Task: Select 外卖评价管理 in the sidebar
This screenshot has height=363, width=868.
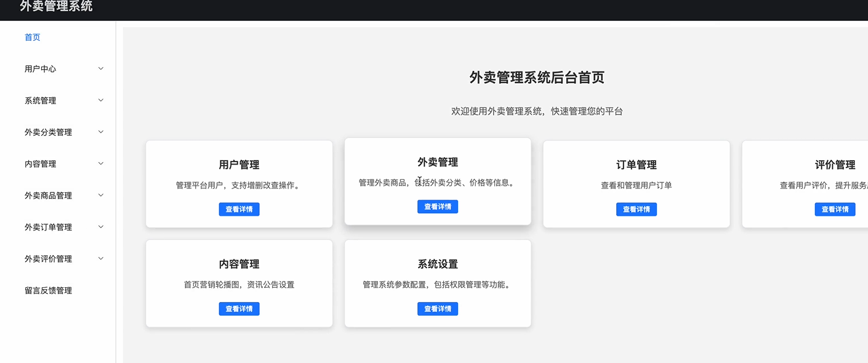Action: point(49,259)
